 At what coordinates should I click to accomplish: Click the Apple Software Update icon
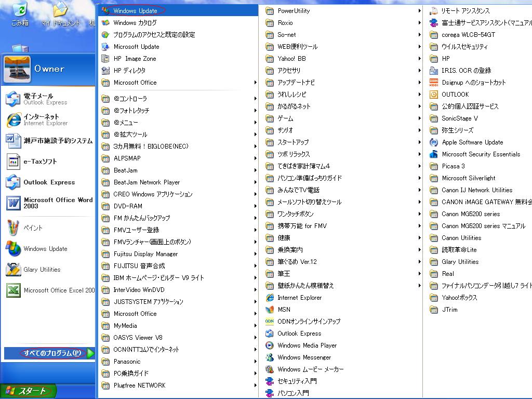[x=434, y=142]
